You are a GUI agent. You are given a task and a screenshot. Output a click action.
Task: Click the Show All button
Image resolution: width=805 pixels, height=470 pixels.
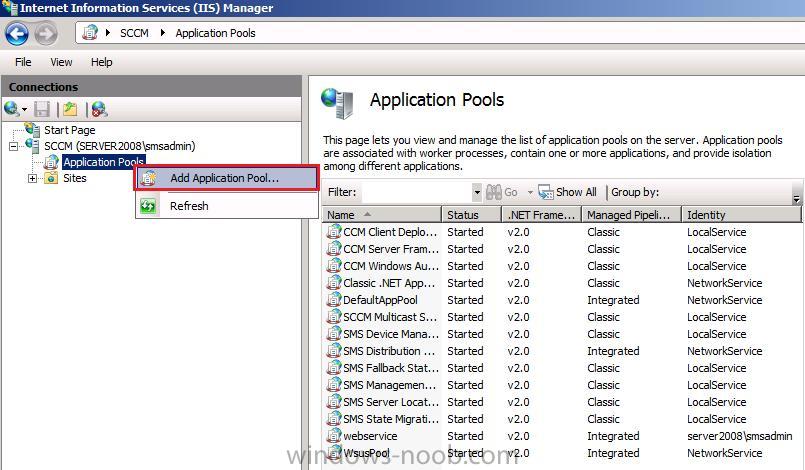click(x=567, y=192)
